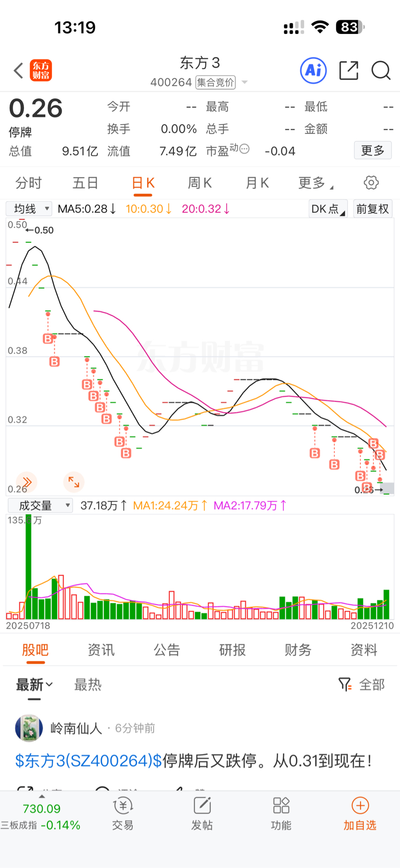Switch to 最热 posts
The width and height of the screenshot is (400, 868).
(87, 684)
